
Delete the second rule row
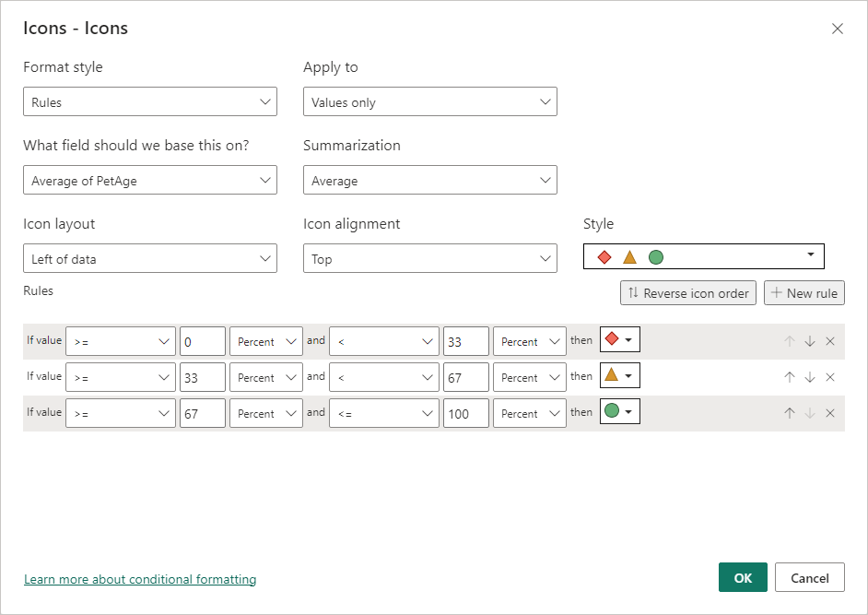[x=829, y=377]
